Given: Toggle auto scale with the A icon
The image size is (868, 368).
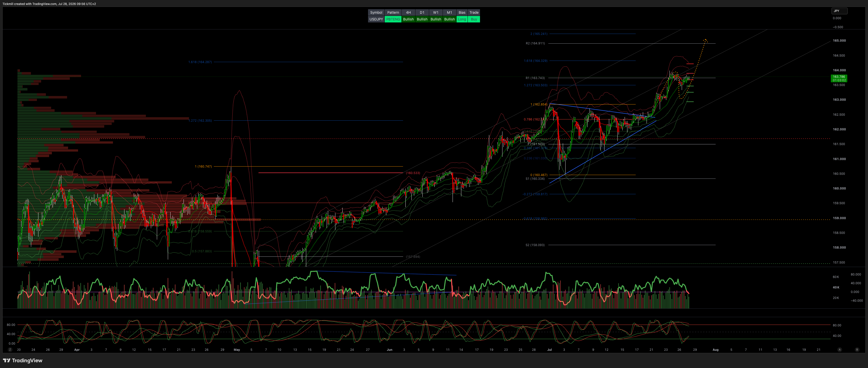Looking at the screenshot, I should click(840, 350).
